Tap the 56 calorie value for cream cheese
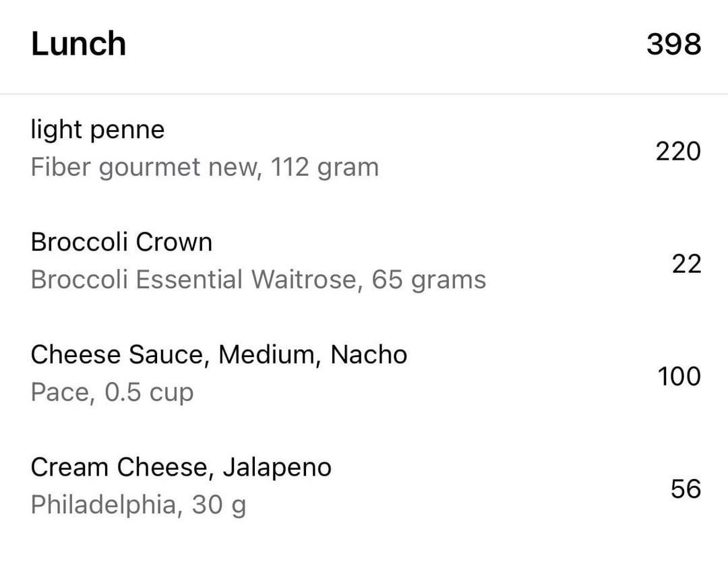 coord(686,489)
